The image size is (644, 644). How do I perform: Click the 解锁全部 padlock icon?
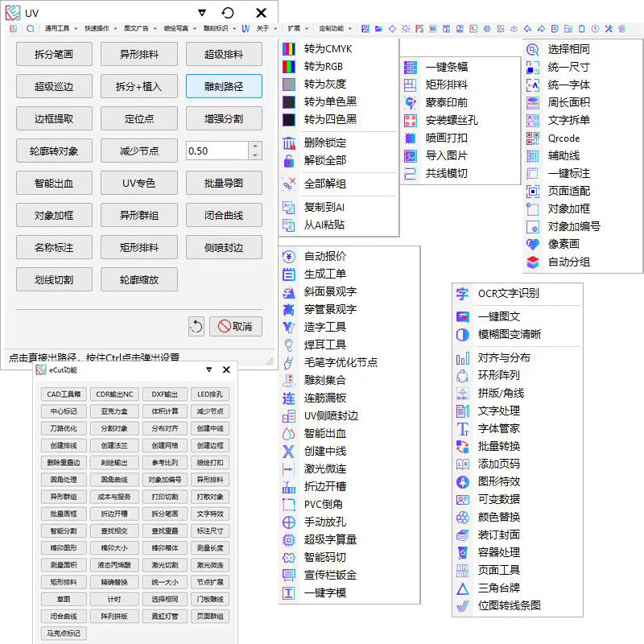coord(289,160)
